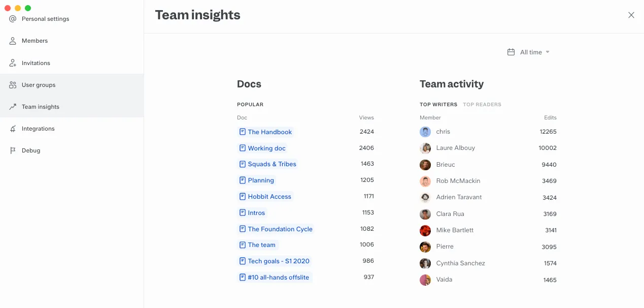Click the Debug flag icon
The image size is (644, 308).
pos(13,150)
